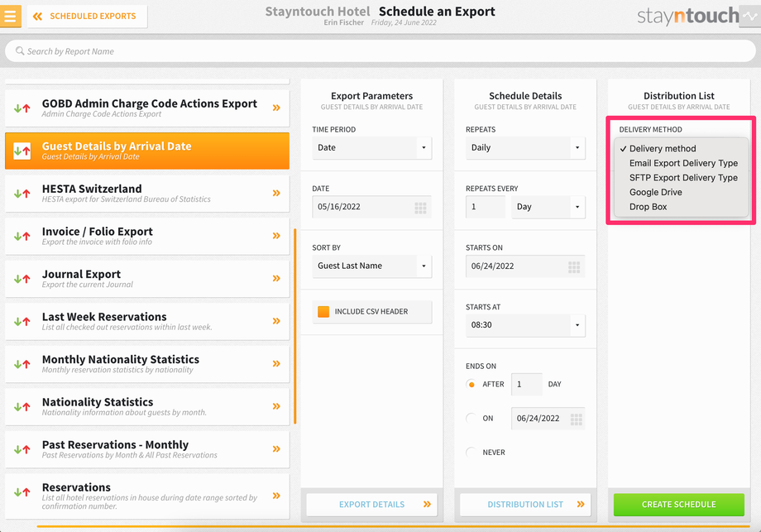
Task: Open the hamburger main menu
Action: pyautogui.click(x=10, y=16)
